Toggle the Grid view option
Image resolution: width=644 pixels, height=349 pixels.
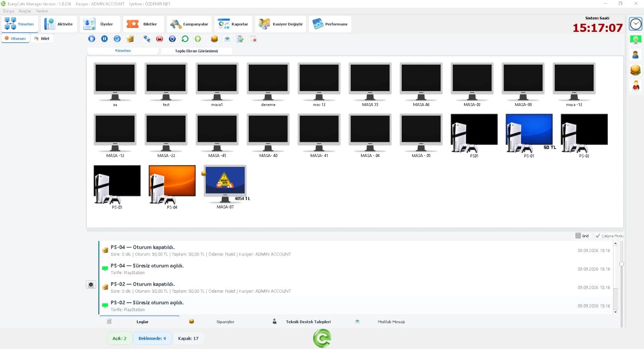tap(582, 236)
